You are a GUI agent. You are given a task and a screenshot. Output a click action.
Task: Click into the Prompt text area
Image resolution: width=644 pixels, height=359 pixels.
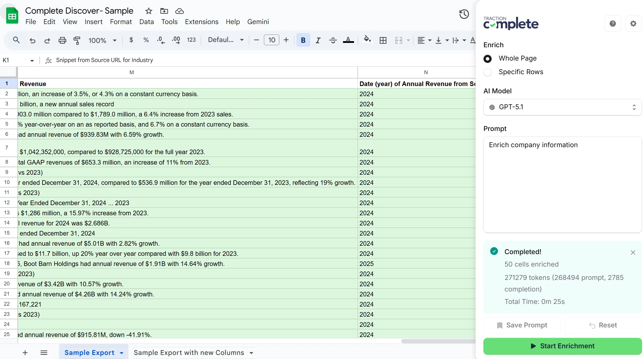click(x=562, y=185)
